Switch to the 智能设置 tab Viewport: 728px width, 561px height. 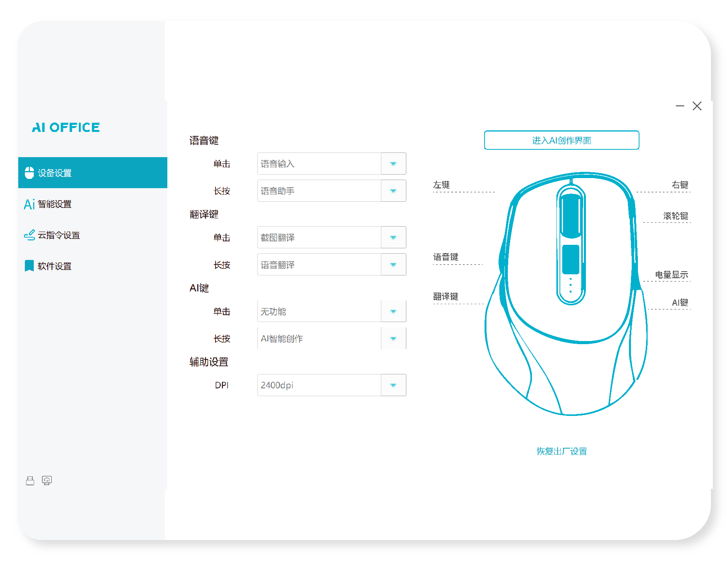54,204
